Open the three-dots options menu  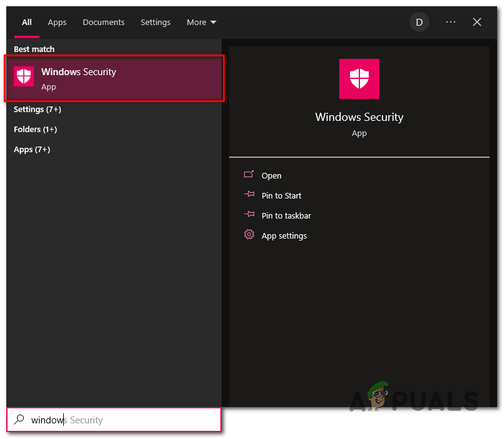click(451, 22)
